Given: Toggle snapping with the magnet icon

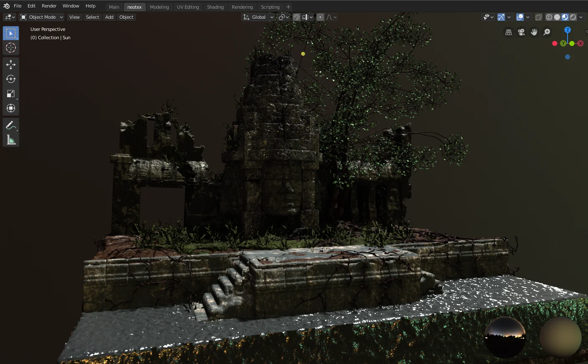Looking at the screenshot, I should (x=296, y=17).
